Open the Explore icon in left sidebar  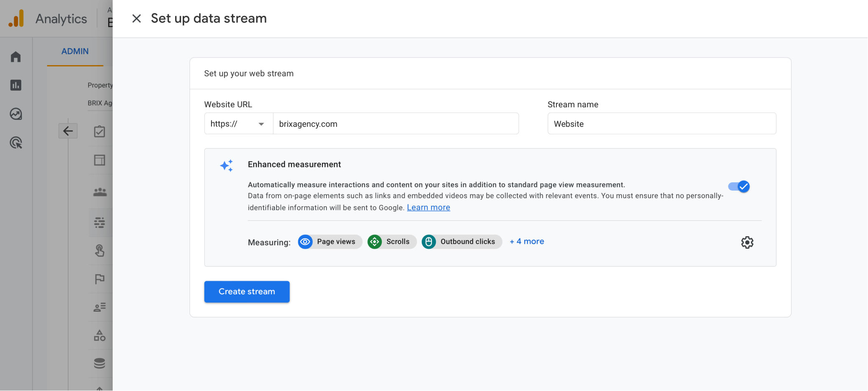16,114
